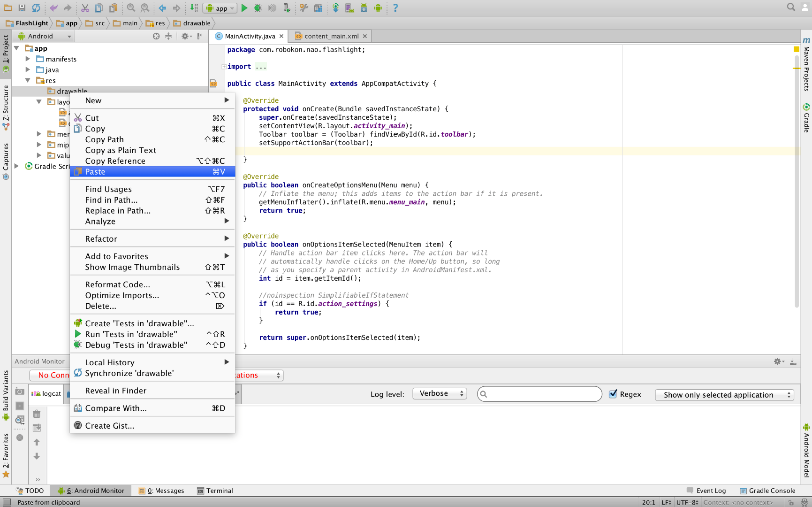Switch to the content_main.xml editor tab
The height and width of the screenshot is (507, 812).
click(331, 36)
